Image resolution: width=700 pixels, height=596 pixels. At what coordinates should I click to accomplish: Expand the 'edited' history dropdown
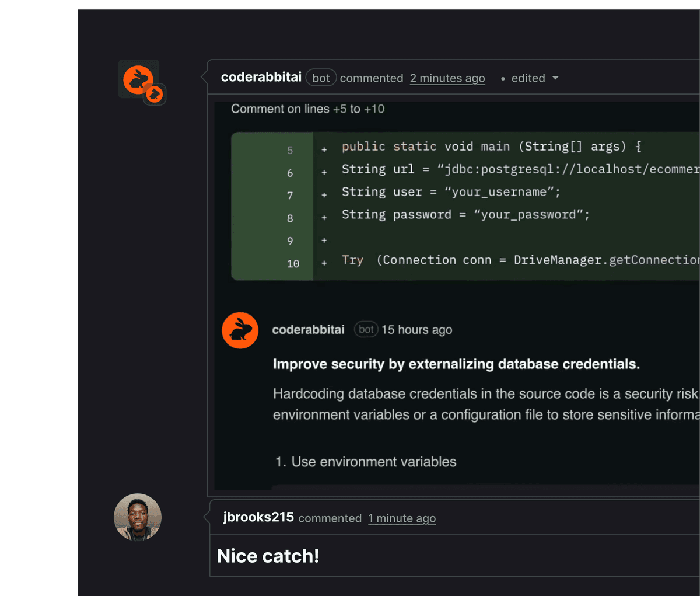coord(534,78)
